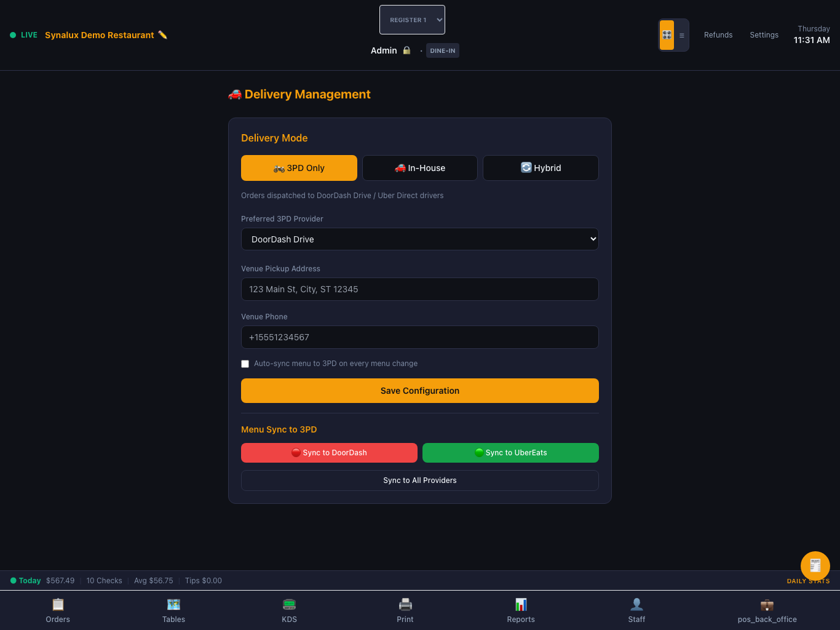This screenshot has height=630, width=840.
Task: Sync menu to UberEats
Action: click(x=510, y=453)
